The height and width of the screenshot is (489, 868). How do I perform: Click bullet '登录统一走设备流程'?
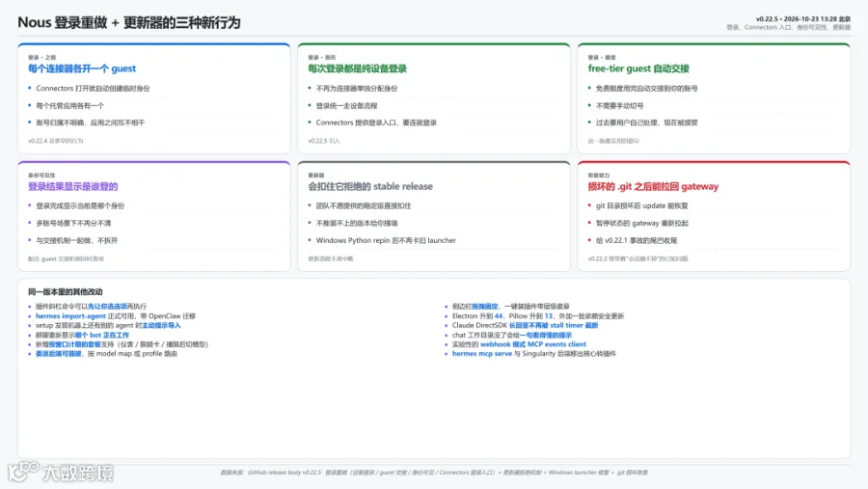point(346,106)
